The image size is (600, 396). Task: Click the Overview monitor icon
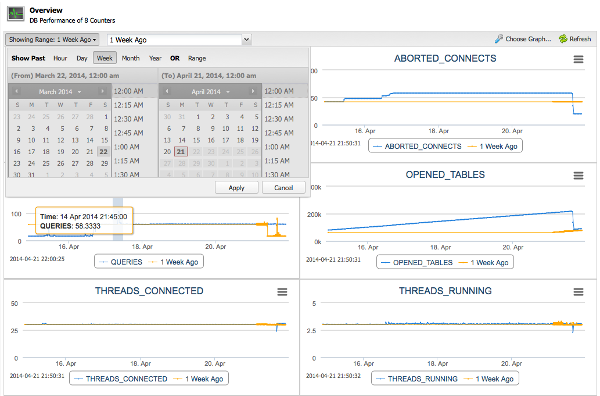coord(16,14)
